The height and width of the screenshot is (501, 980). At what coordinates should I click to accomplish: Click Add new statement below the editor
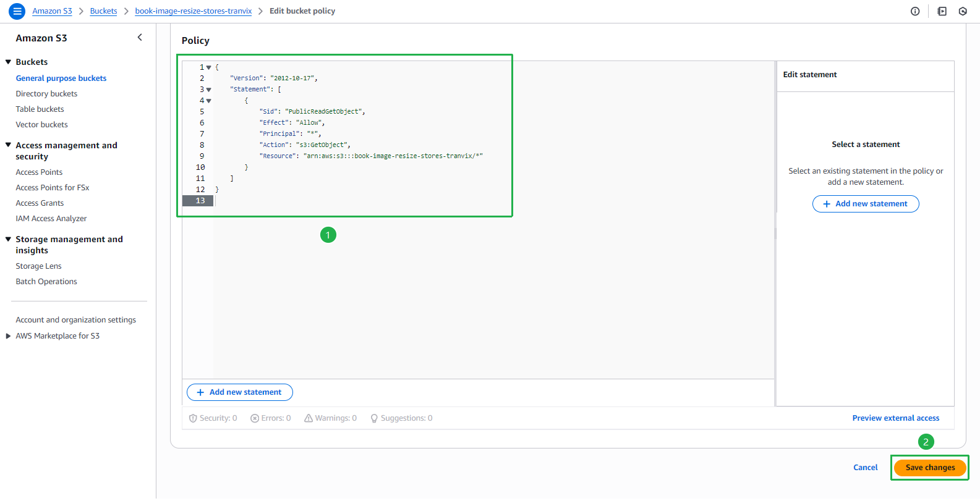240,392
